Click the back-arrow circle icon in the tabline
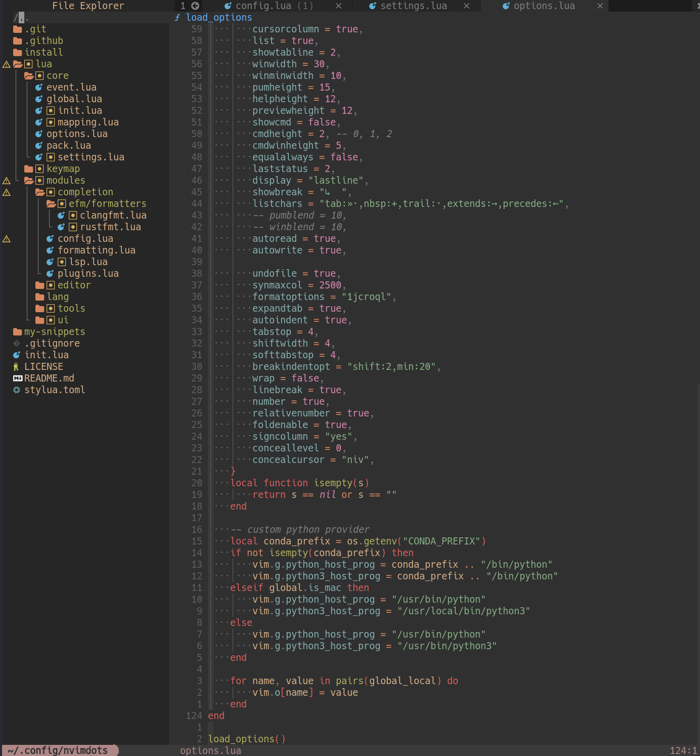 [194, 6]
